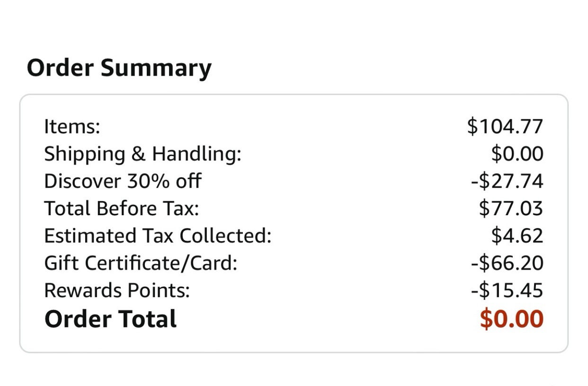Click the red $0.00 order total
588x386 pixels.
click(x=512, y=319)
